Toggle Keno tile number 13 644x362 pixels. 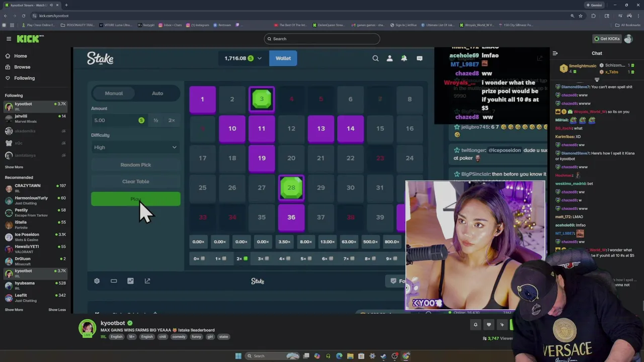click(321, 129)
